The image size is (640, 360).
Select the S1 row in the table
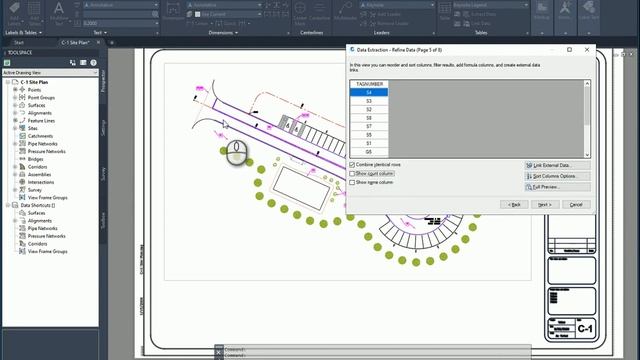(x=369, y=144)
